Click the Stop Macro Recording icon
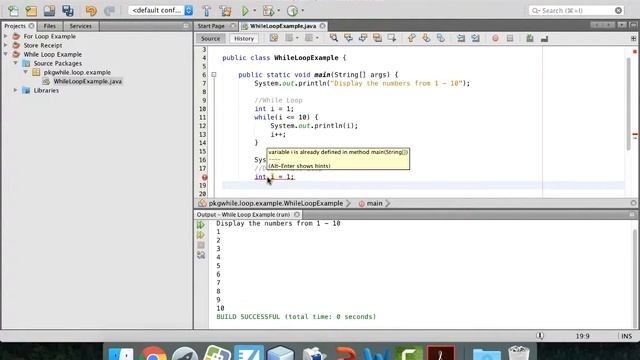This screenshot has height=360, width=640. (x=510, y=38)
